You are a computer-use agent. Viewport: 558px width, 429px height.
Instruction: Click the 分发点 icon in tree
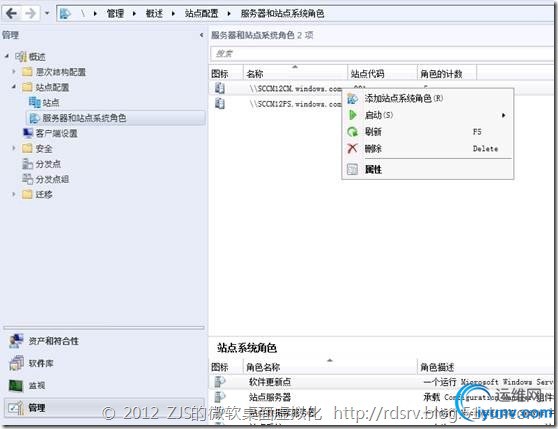click(28, 164)
